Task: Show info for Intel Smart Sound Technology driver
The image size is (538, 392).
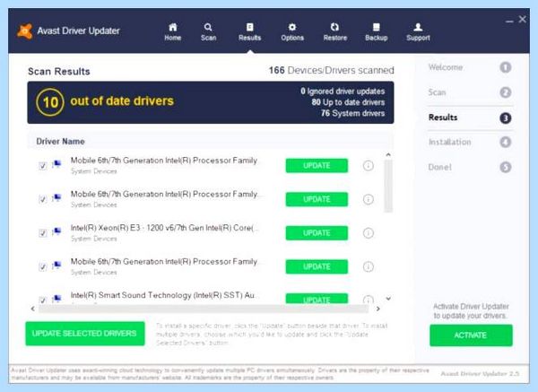Action: click(x=369, y=300)
